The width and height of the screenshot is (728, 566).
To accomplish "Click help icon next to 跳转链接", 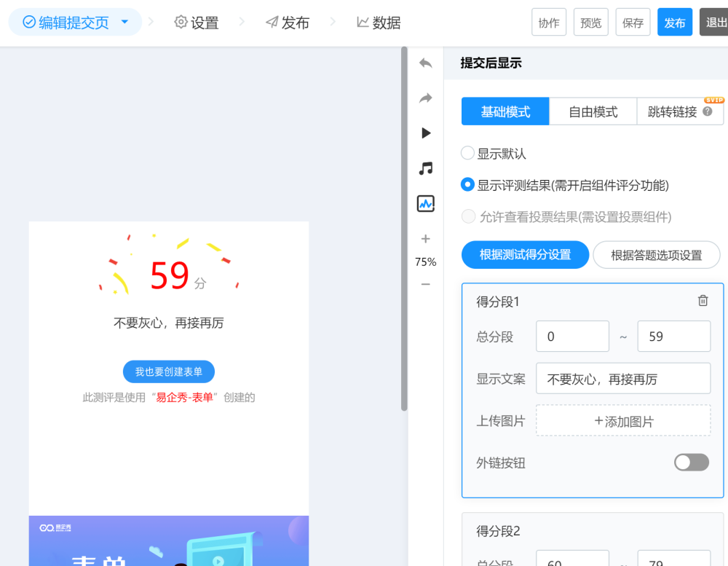I will 708,111.
